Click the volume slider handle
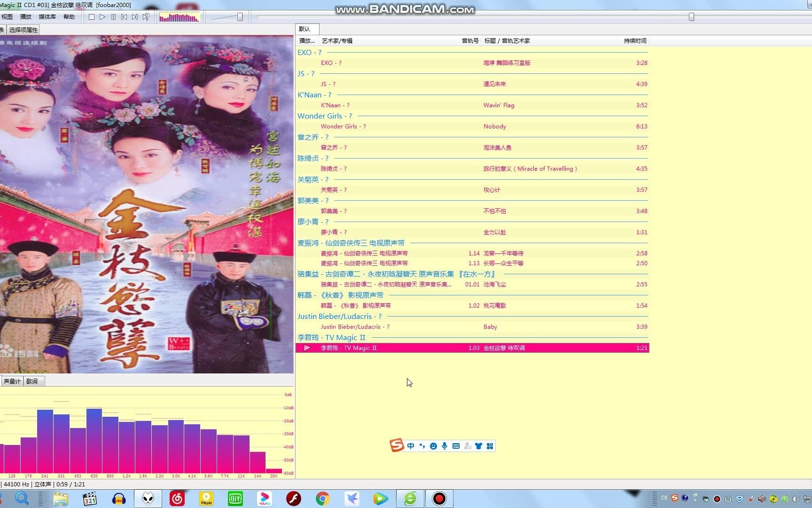Viewport: 812px width, 508px height. (x=240, y=17)
